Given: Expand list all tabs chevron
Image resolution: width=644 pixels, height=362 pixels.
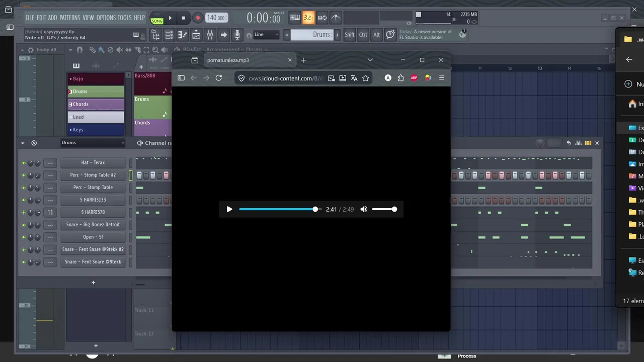Looking at the screenshot, I should (x=370, y=60).
